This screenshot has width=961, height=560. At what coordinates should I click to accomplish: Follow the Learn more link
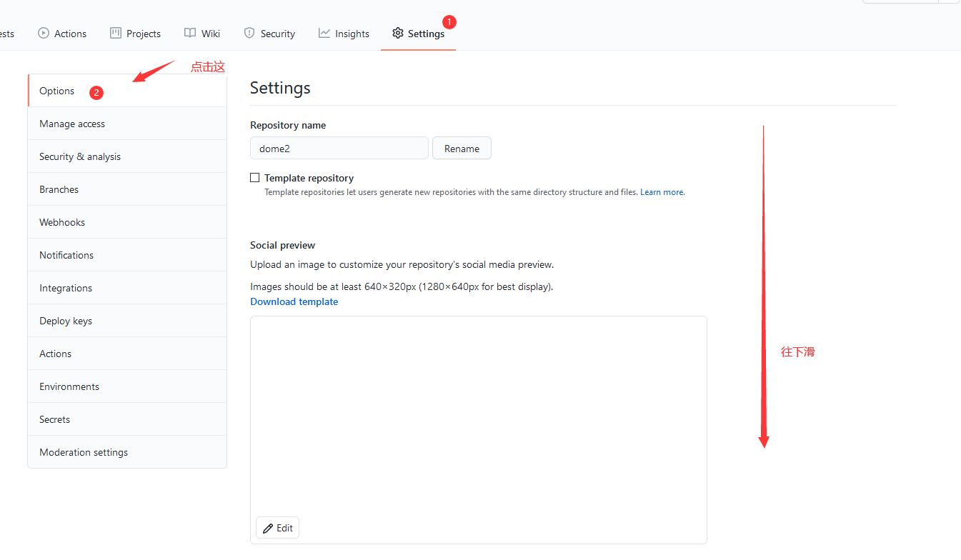662,192
